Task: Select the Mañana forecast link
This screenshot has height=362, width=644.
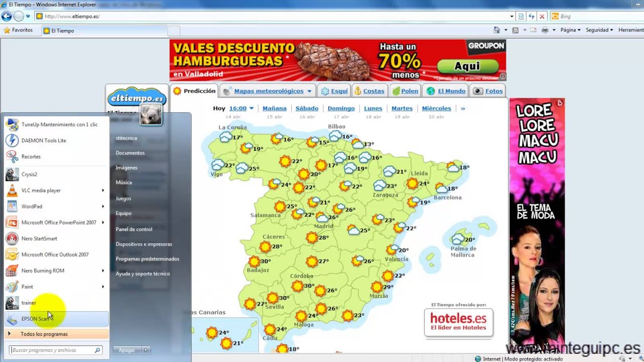Action: point(274,108)
